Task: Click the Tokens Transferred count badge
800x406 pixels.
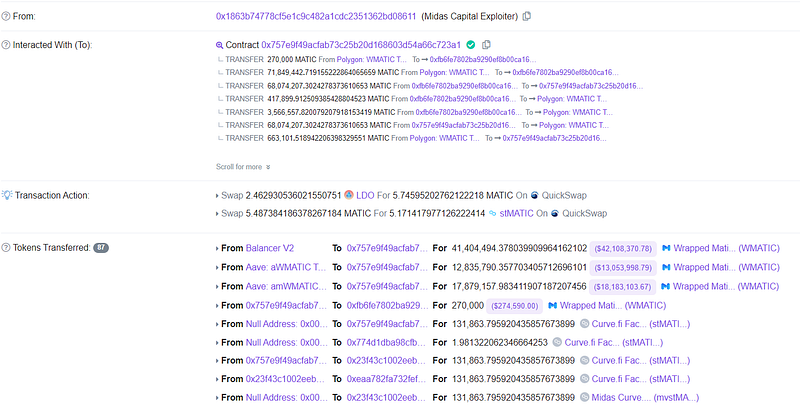Action: [x=101, y=247]
